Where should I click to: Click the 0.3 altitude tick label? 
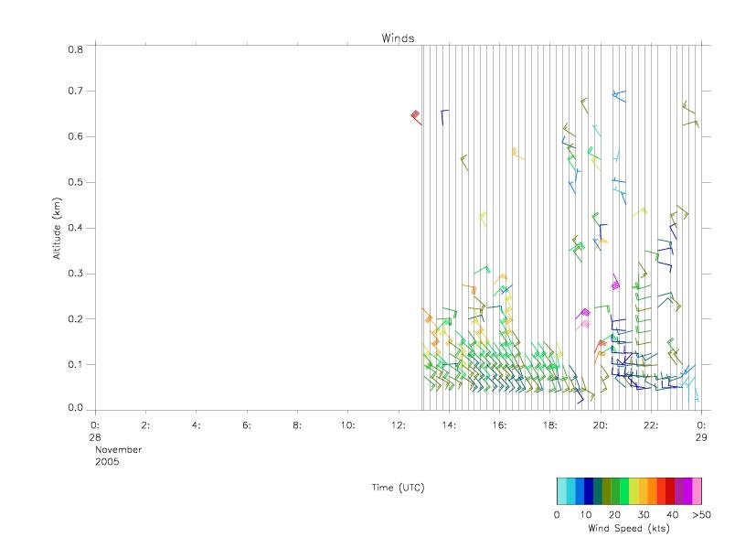coord(76,274)
